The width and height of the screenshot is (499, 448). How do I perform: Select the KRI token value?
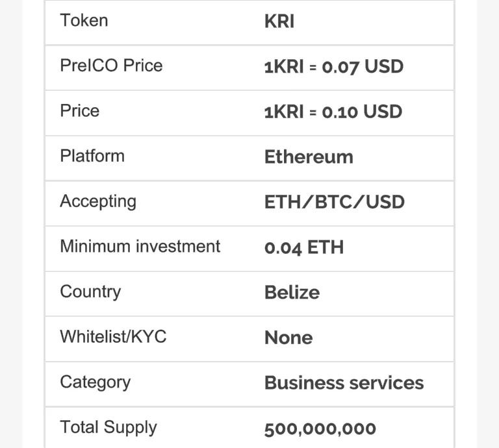279,21
